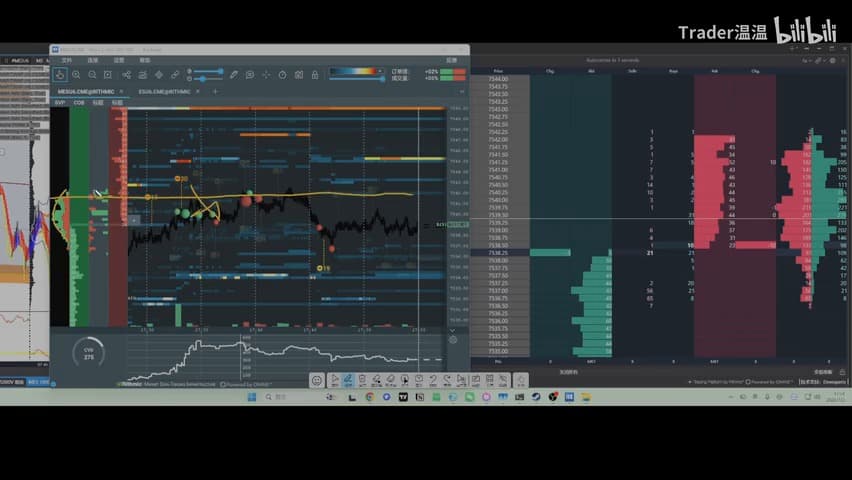Open Google Chrome from taskbar
This screenshot has width=852, height=480.
(369, 397)
